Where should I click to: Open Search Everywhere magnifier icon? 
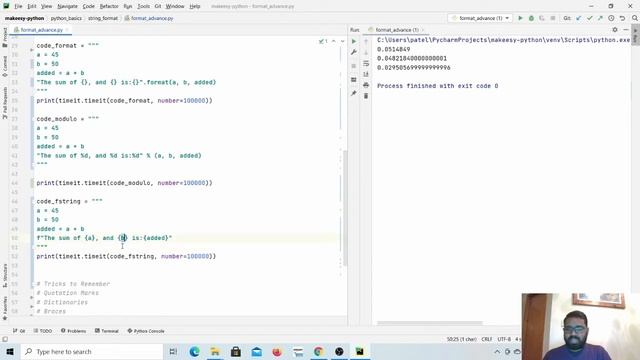pos(635,18)
